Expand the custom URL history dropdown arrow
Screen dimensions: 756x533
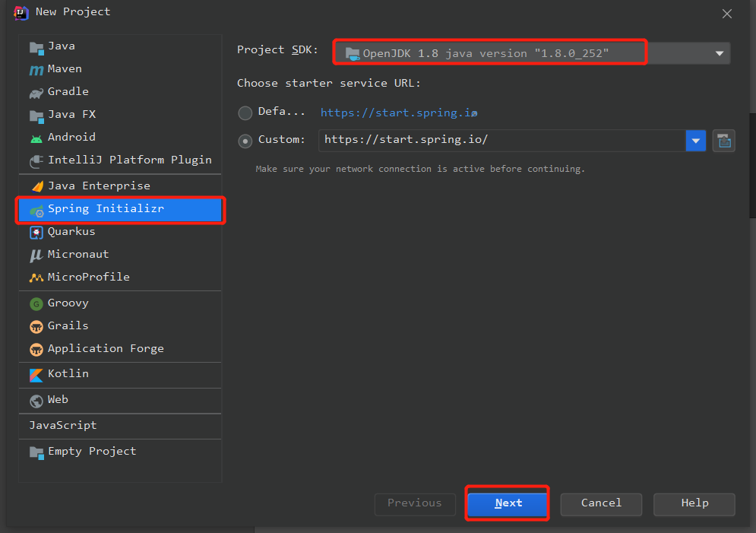tap(696, 141)
